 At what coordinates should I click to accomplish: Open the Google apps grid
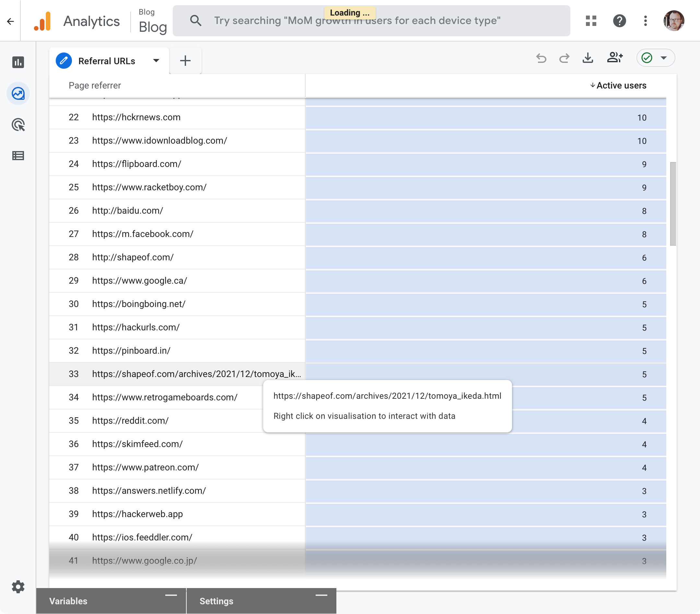[x=591, y=20]
